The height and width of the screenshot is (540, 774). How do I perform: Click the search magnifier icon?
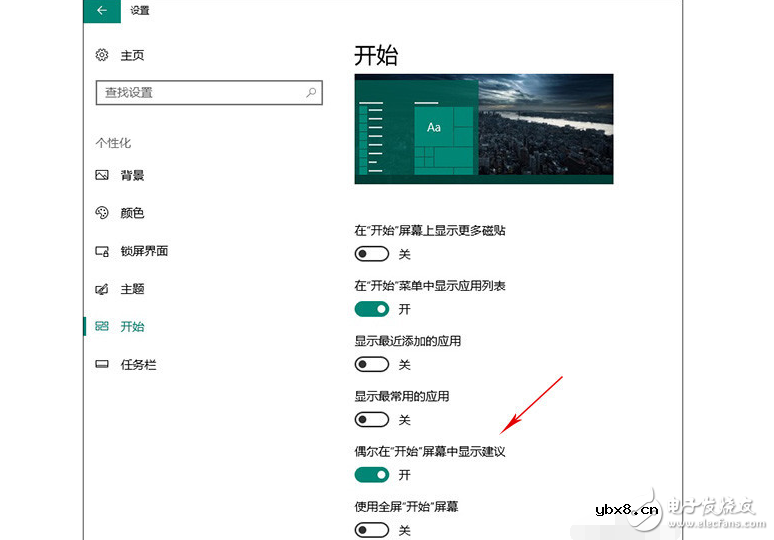(311, 92)
